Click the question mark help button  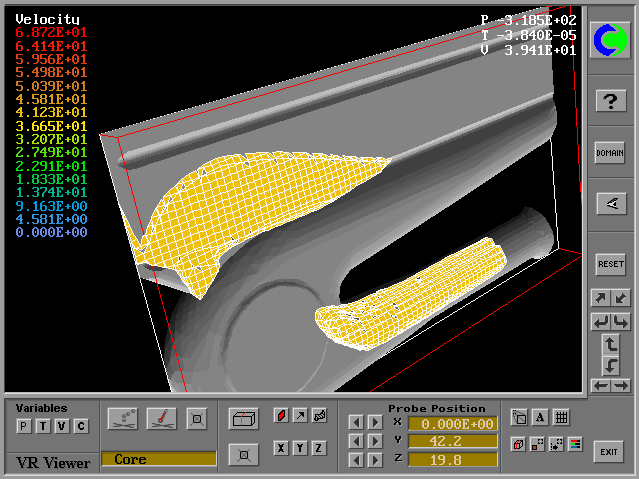610,101
